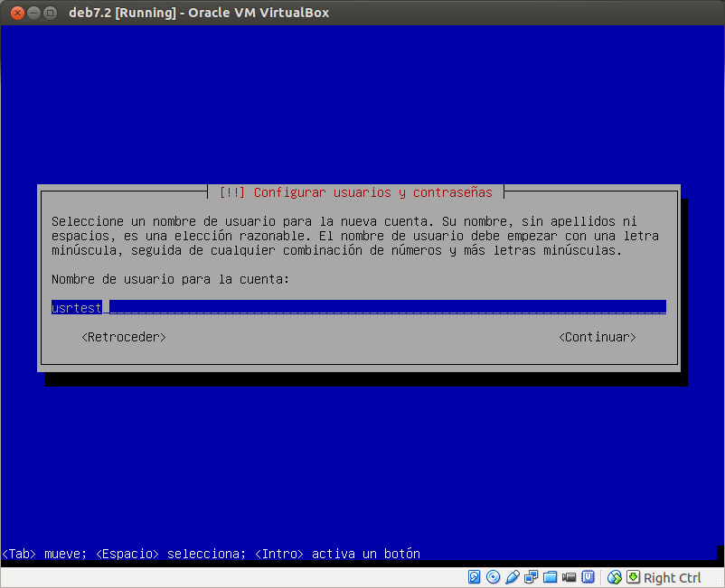Open the shared folders status icon
The height and width of the screenshot is (588, 725).
tap(551, 576)
